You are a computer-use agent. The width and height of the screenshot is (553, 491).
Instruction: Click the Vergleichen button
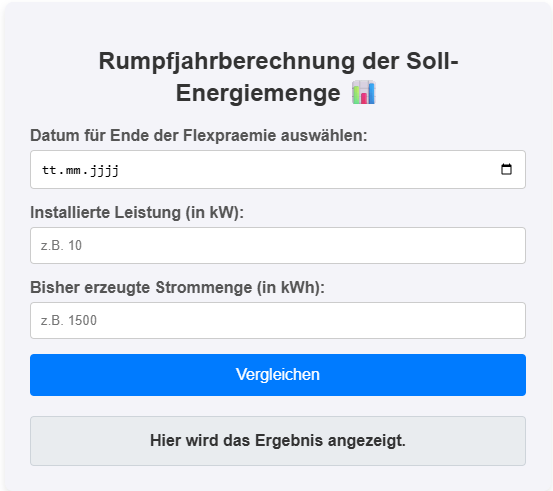coord(278,375)
